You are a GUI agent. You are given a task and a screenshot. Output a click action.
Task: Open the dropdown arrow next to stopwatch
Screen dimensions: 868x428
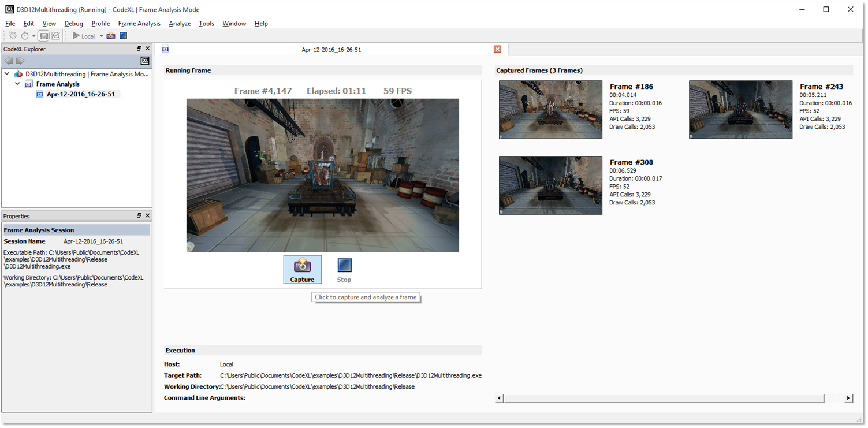point(34,36)
